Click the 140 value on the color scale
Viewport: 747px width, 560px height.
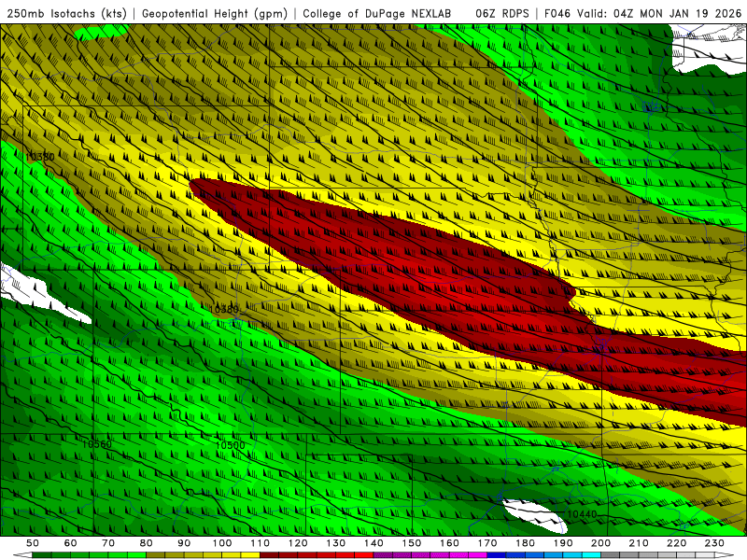pyautogui.click(x=373, y=543)
